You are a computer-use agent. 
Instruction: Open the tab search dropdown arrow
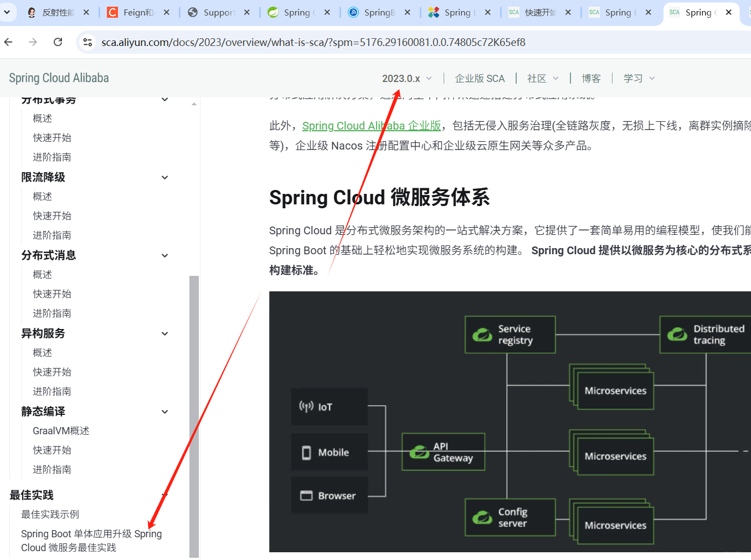[x=7, y=12]
